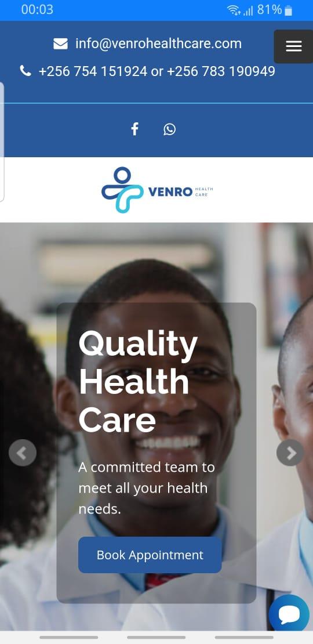Viewport: 313px width, 644px height.
Task: Call the +256 754 151924 number
Action: [x=93, y=71]
